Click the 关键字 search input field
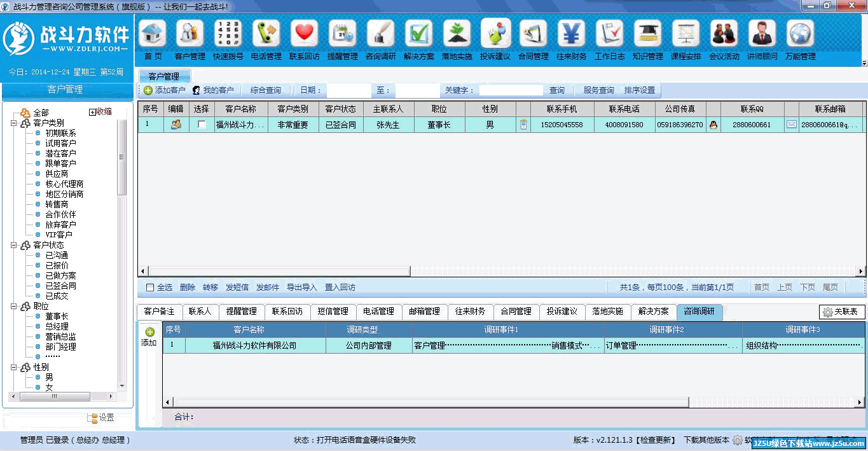This screenshot has height=451, width=868. 511,90
